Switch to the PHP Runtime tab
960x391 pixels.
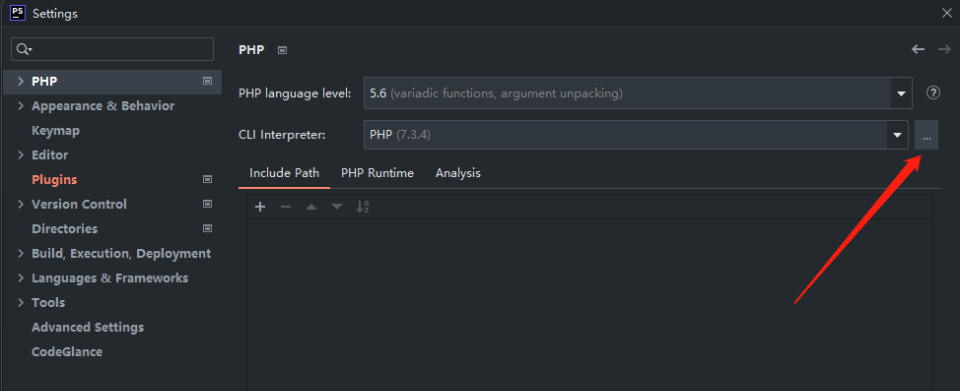point(377,173)
